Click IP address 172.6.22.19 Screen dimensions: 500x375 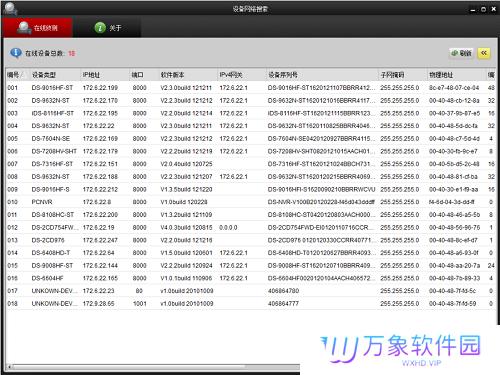point(98,227)
